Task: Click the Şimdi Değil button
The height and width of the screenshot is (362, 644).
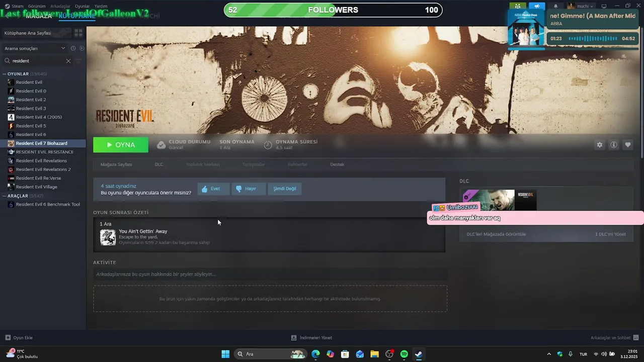Action: pyautogui.click(x=285, y=189)
